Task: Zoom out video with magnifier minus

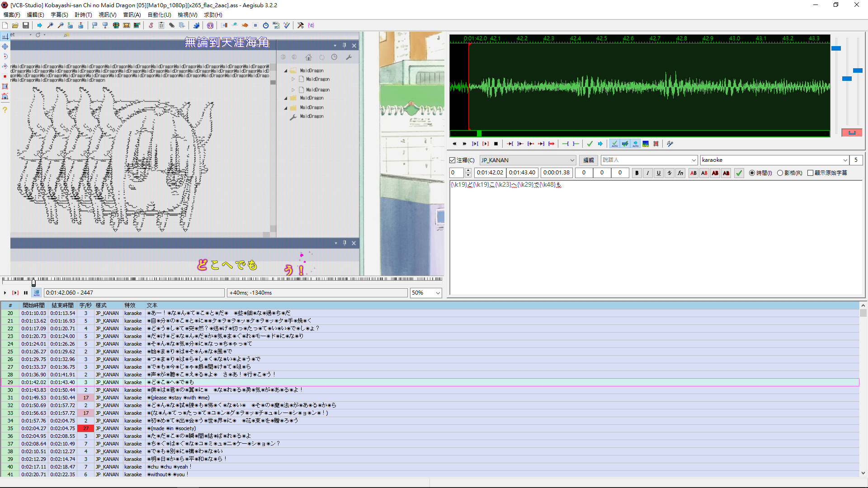Action: click(x=61, y=25)
